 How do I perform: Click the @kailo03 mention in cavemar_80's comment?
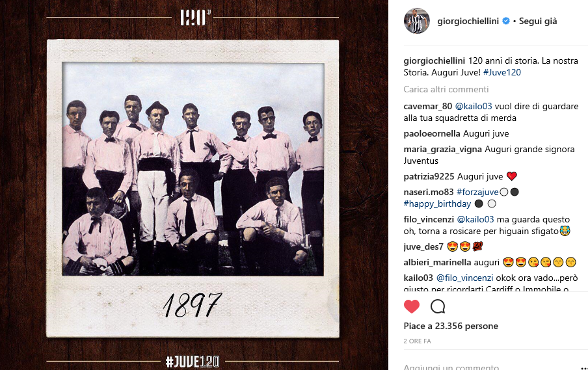(x=474, y=106)
